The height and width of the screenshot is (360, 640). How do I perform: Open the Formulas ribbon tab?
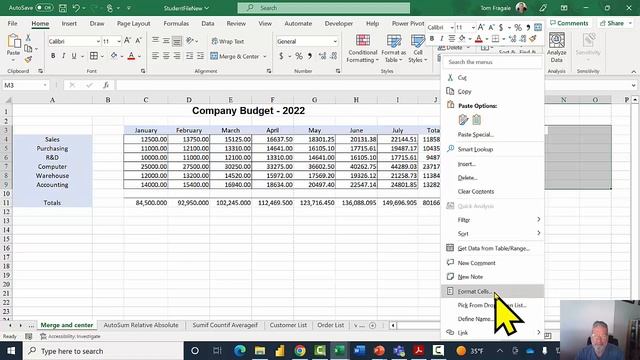(176, 24)
